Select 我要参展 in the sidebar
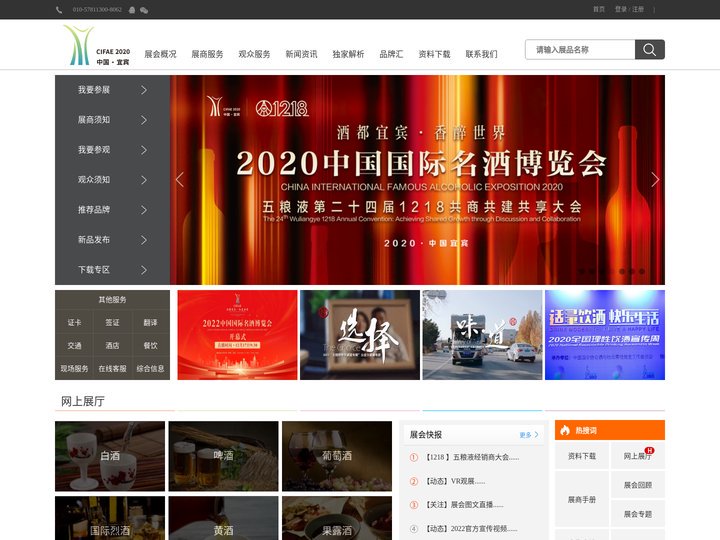Viewport: 720px width, 540px height. (x=94, y=90)
